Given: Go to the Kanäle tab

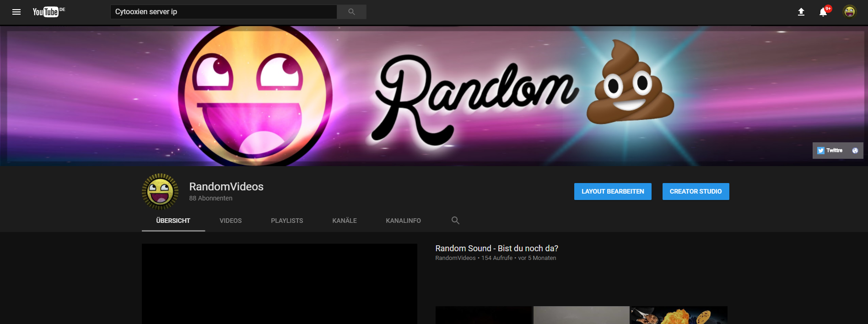Looking at the screenshot, I should [x=345, y=221].
